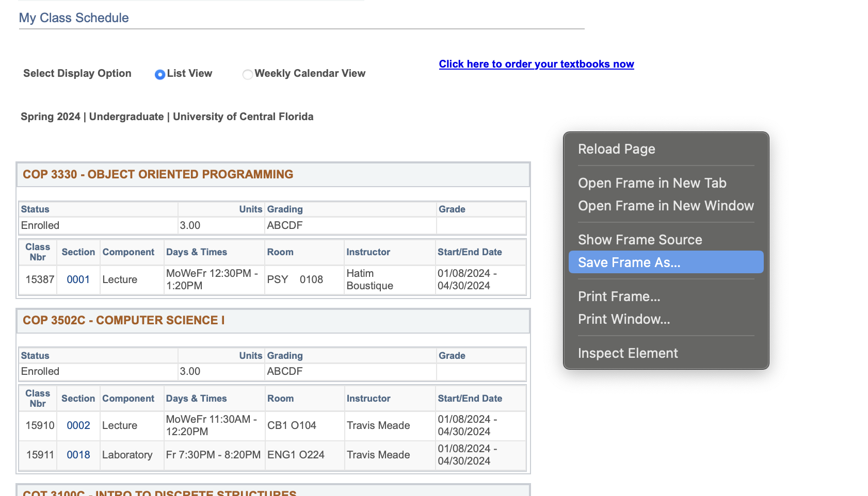
Task: Choose Show Frame Source option
Action: 639,240
